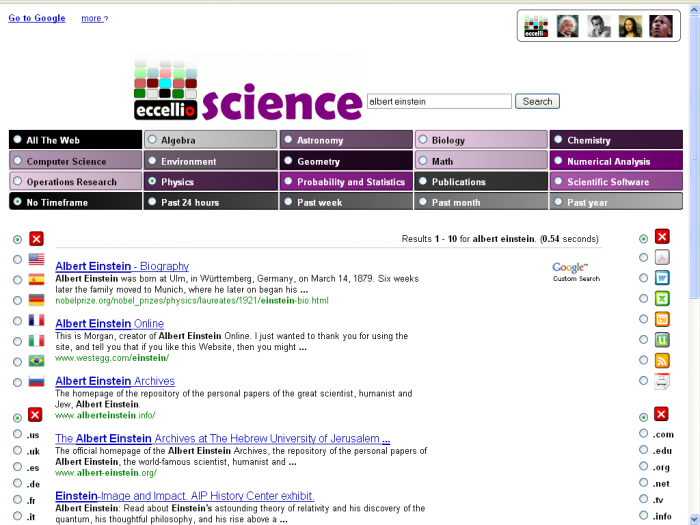Select the Algebra category
Image resolution: width=700 pixels, height=525 pixels.
(210, 140)
